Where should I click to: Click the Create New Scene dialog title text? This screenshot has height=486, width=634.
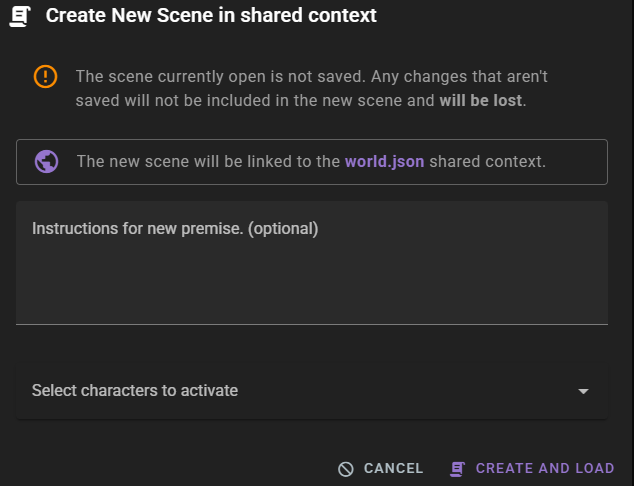tap(211, 15)
